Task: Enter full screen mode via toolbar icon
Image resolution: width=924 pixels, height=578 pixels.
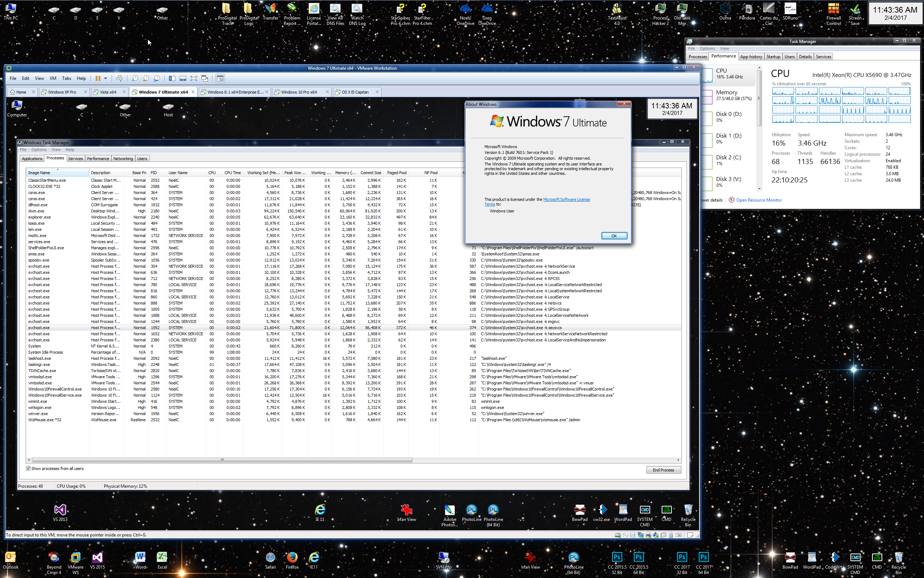Action: click(193, 78)
